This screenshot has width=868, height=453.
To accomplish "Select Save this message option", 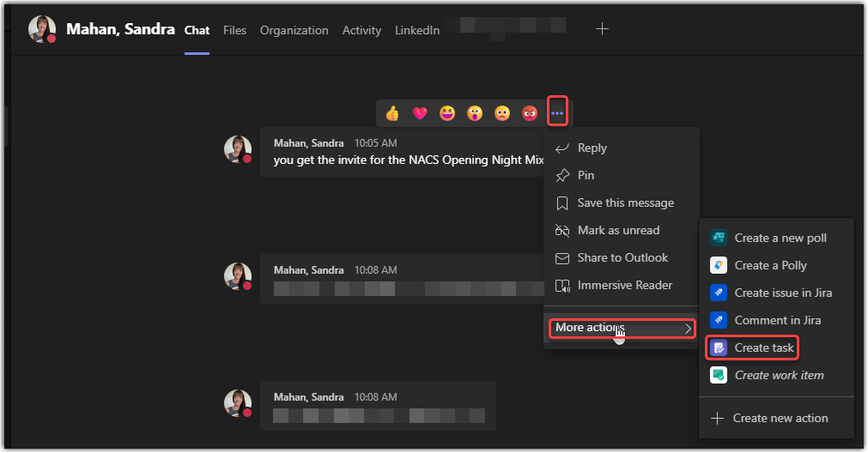I will click(x=625, y=202).
